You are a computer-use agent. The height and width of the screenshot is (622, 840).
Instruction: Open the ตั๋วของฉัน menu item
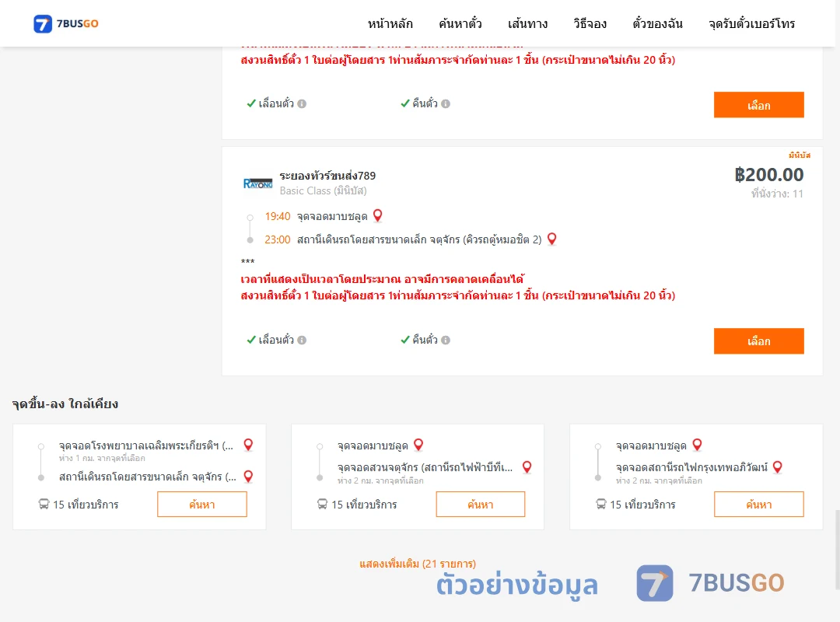coord(657,23)
